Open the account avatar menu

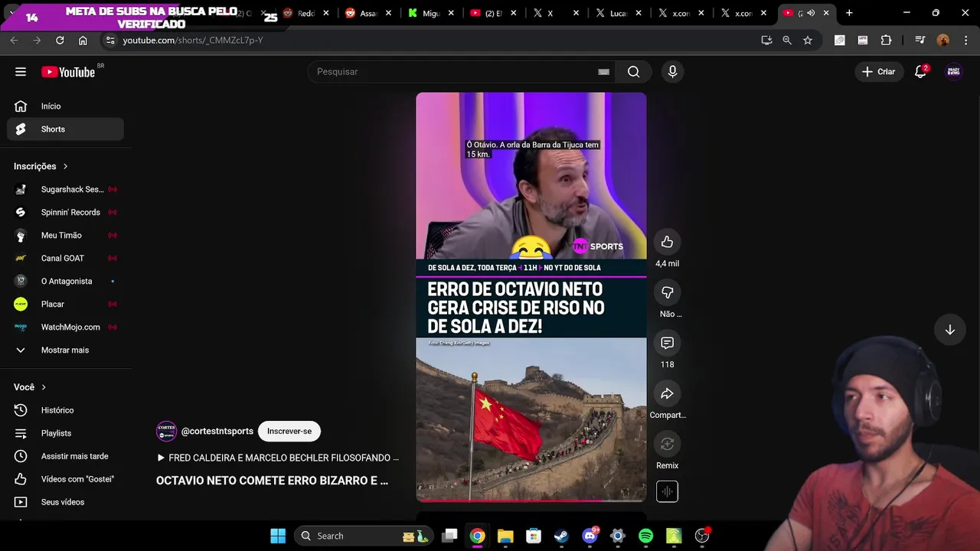pyautogui.click(x=953, y=72)
